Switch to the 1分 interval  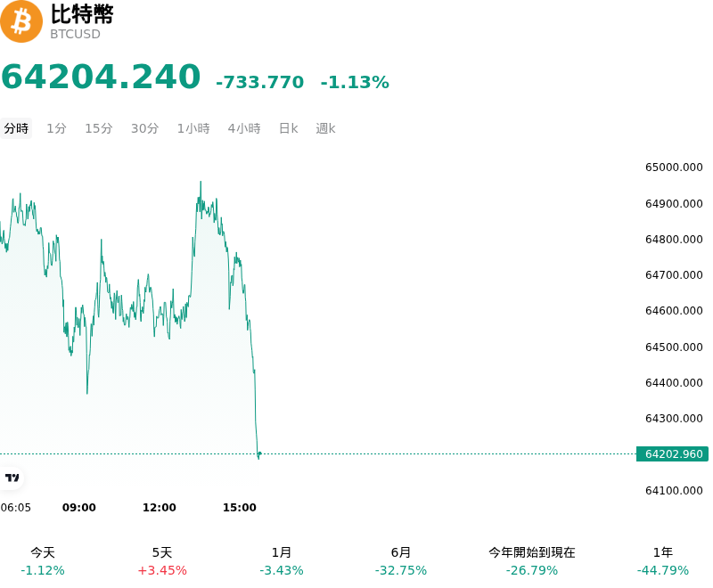(56, 128)
